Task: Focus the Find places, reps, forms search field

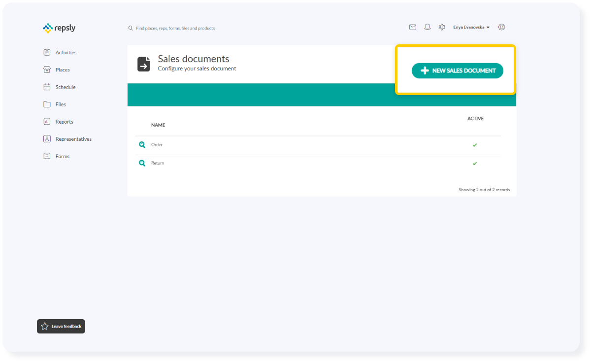Action: [175, 28]
